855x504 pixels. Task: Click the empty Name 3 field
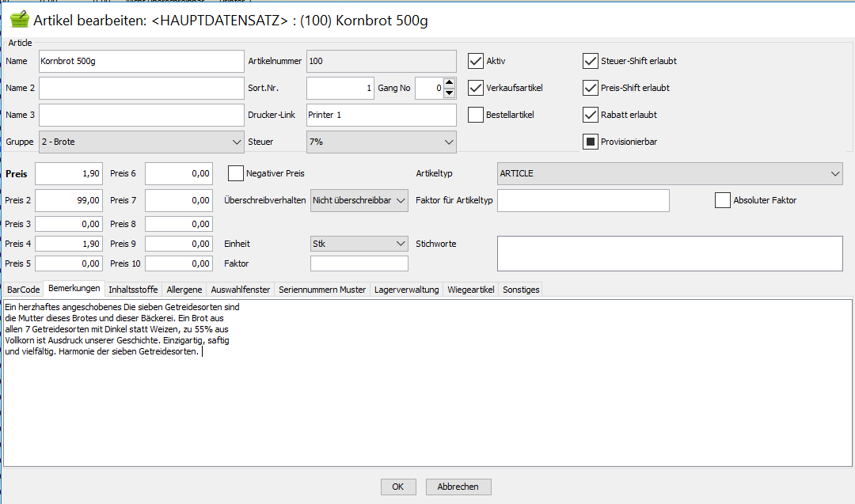(x=141, y=115)
